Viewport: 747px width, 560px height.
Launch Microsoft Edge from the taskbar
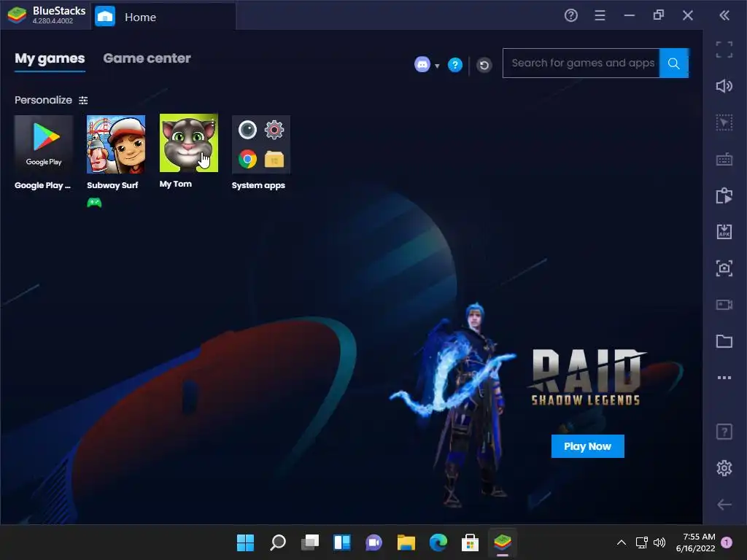(x=438, y=542)
